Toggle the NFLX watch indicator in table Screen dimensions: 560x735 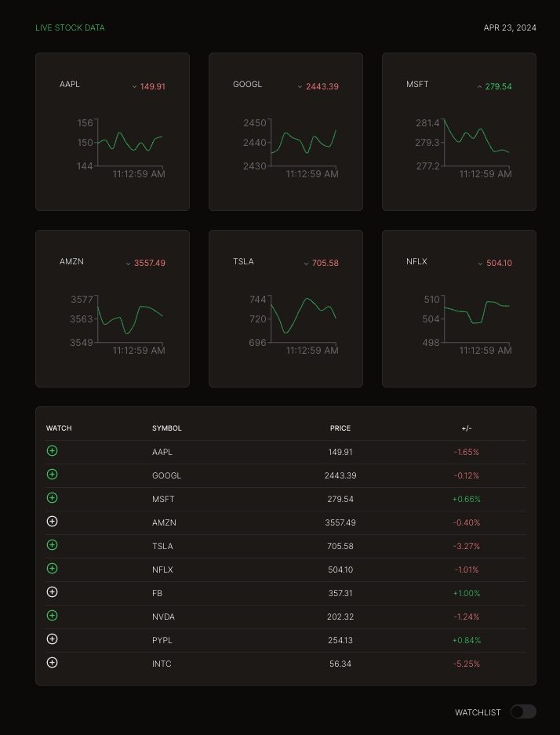point(53,569)
